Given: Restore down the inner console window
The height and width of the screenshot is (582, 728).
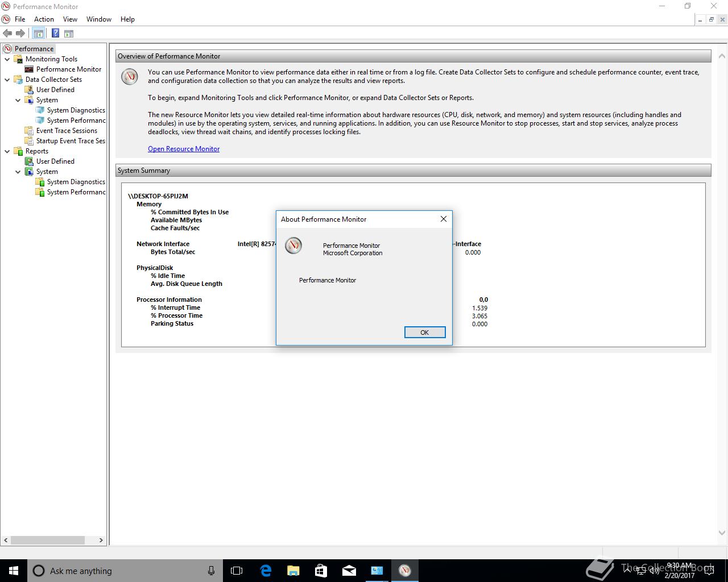Looking at the screenshot, I should [712, 19].
